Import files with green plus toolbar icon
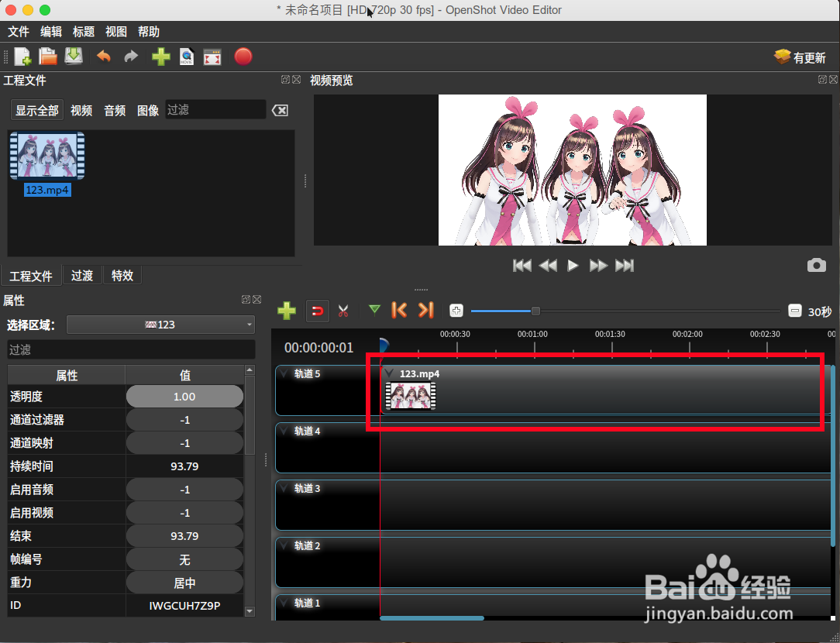The height and width of the screenshot is (643, 840). (x=160, y=57)
